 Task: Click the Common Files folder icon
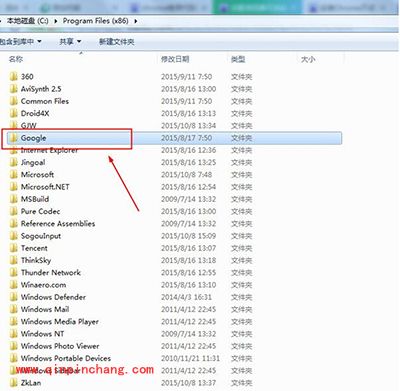pos(14,101)
